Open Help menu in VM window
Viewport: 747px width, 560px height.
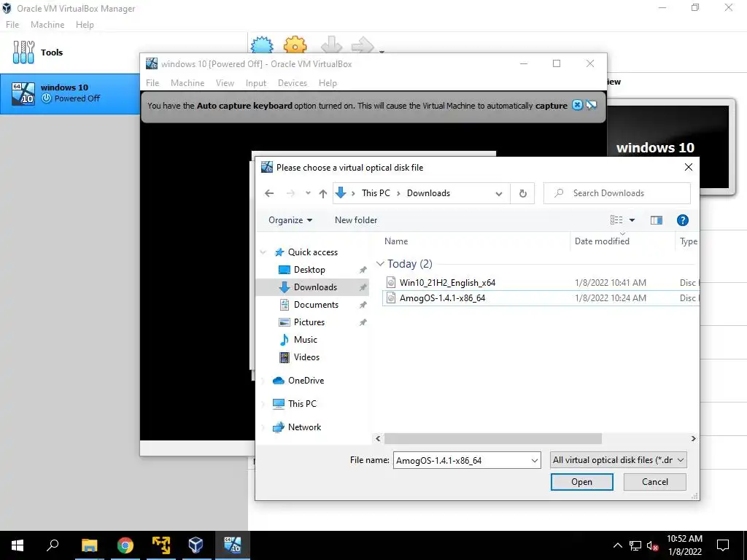point(328,83)
